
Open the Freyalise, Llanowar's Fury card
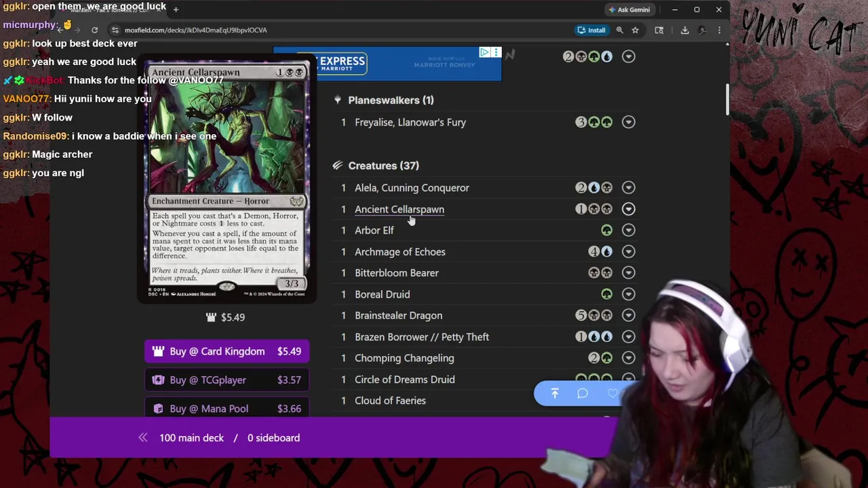pyautogui.click(x=410, y=122)
